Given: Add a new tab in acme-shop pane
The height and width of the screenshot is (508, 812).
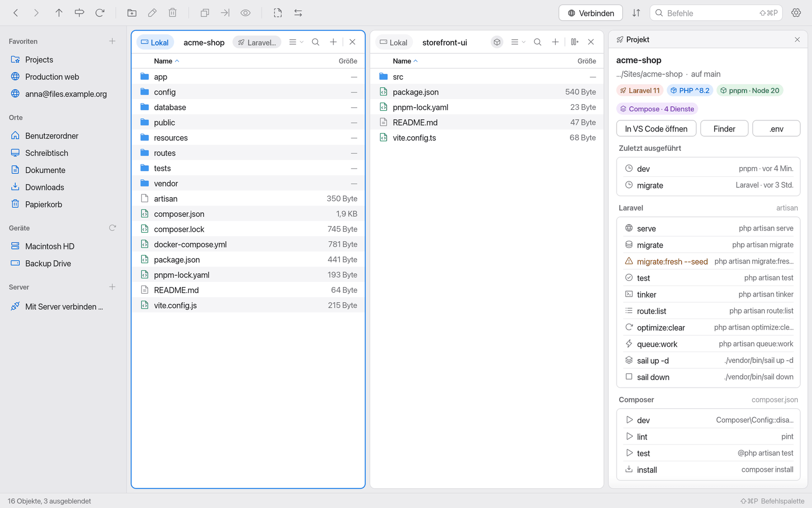Looking at the screenshot, I should (x=333, y=42).
